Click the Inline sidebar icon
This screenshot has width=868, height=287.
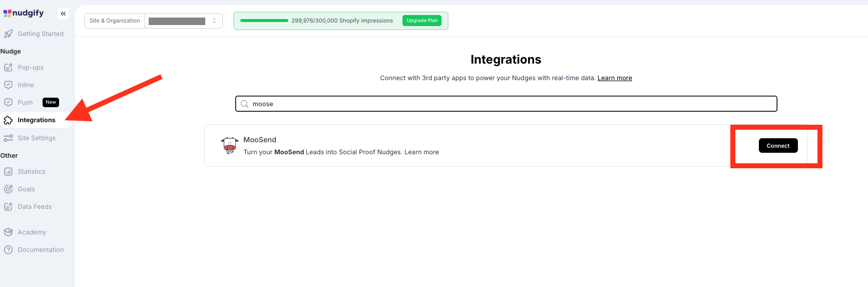point(9,85)
